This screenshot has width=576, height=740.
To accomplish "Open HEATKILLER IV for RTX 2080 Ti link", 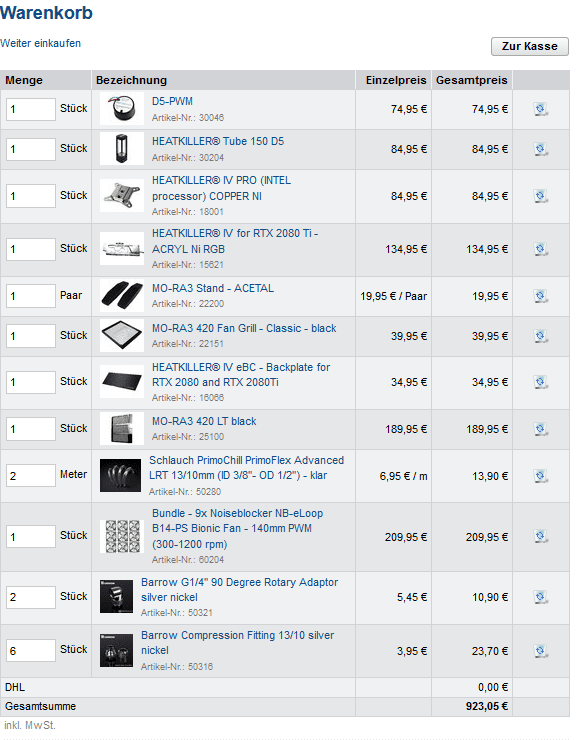I will click(235, 241).
